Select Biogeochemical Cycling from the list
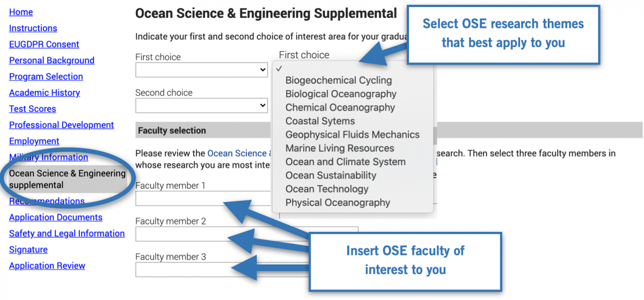The width and height of the screenshot is (644, 300). pos(339,81)
